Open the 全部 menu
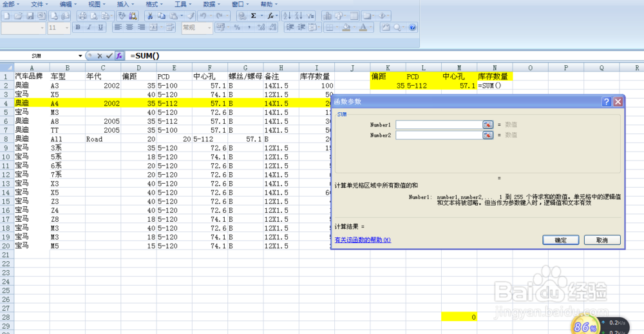Viewport: 644px width, 334px height. [x=10, y=4]
